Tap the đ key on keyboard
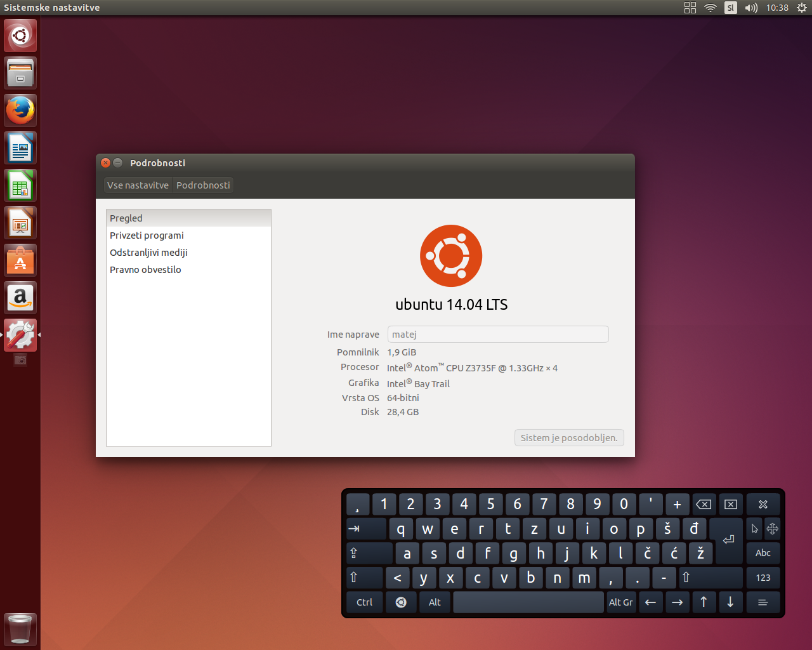This screenshot has width=812, height=650. [694, 529]
